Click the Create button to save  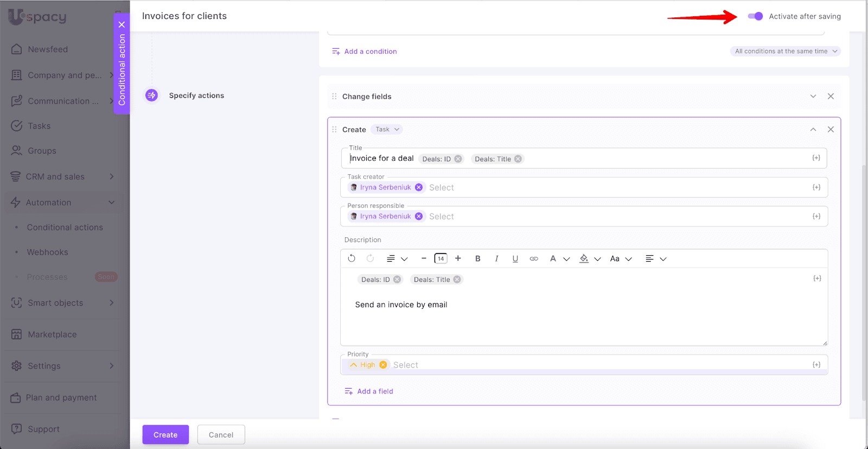(165, 435)
